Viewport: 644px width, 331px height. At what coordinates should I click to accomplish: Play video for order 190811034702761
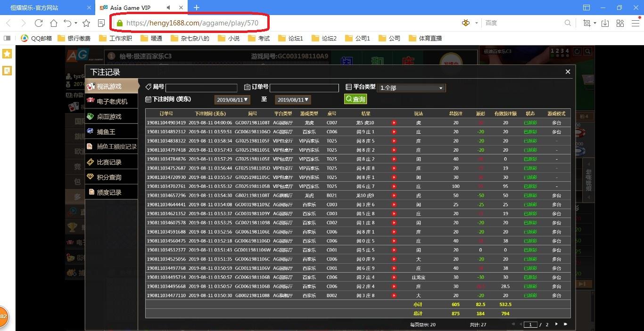coord(394,186)
